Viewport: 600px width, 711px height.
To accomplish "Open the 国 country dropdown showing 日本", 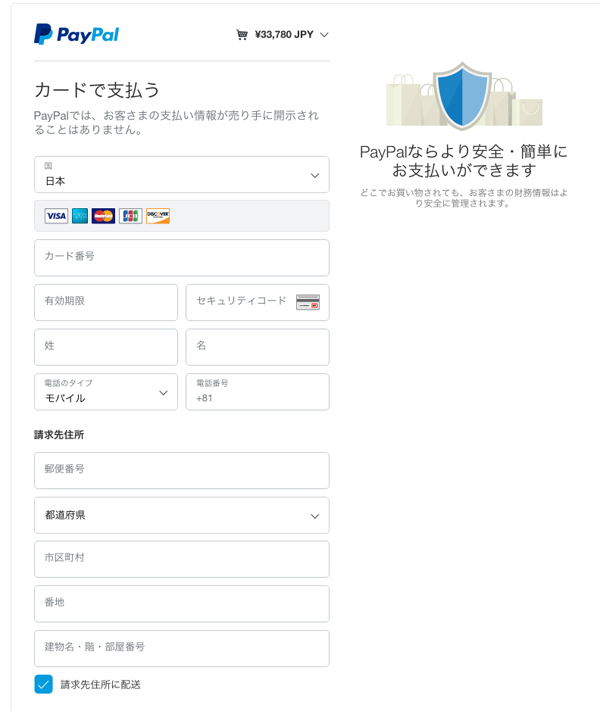I will point(182,175).
